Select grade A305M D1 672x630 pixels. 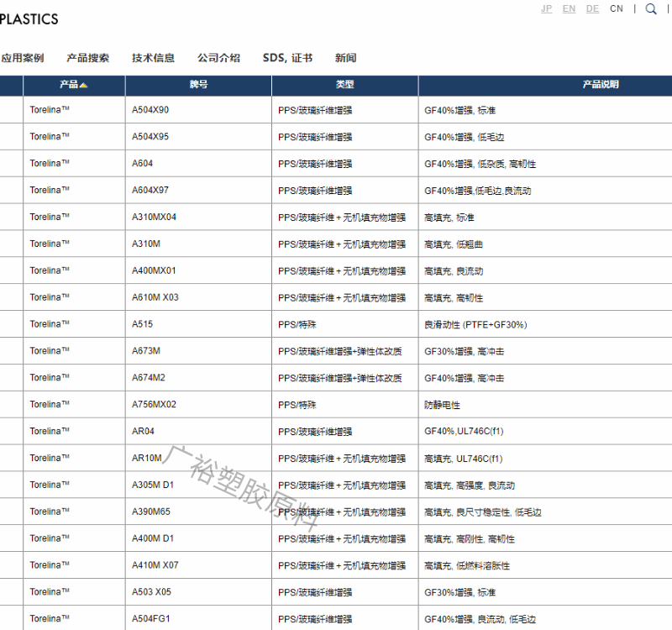(153, 485)
